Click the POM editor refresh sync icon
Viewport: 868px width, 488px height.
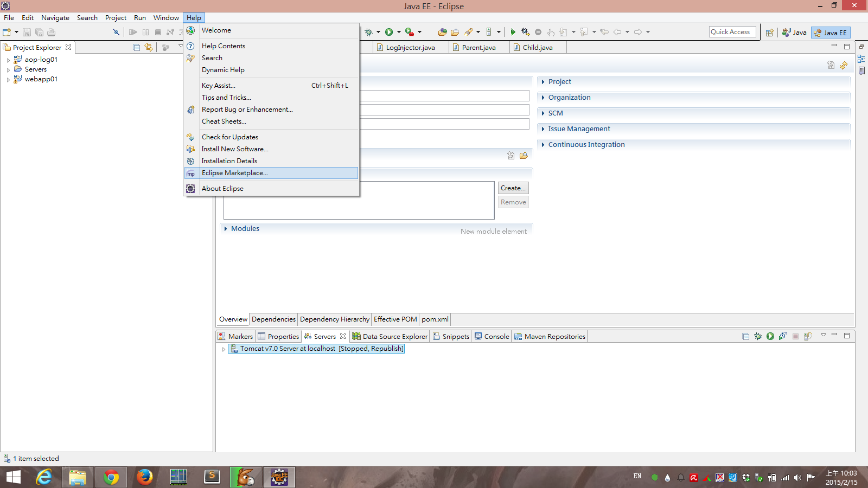844,65
